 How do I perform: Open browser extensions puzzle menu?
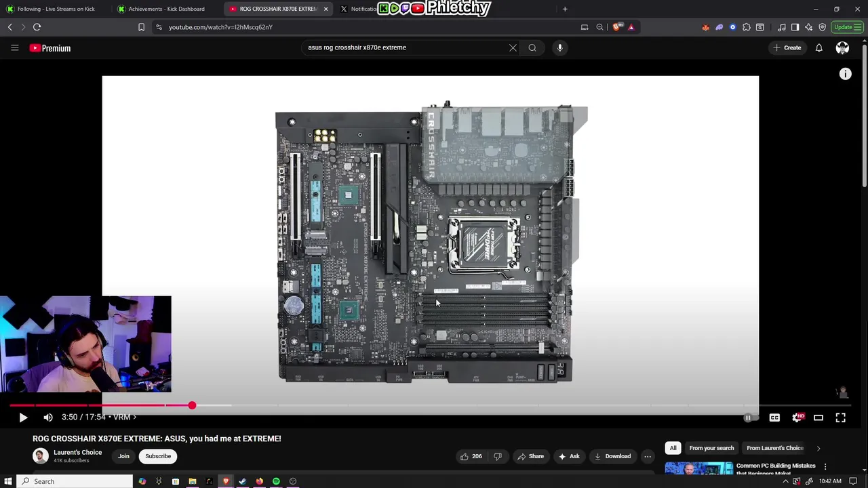747,27
